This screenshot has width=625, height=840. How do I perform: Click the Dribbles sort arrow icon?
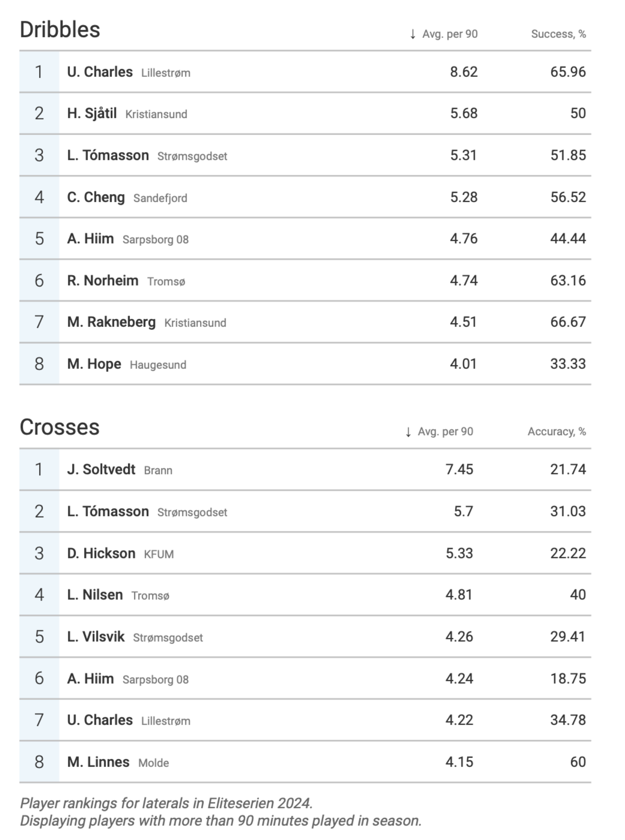412,34
